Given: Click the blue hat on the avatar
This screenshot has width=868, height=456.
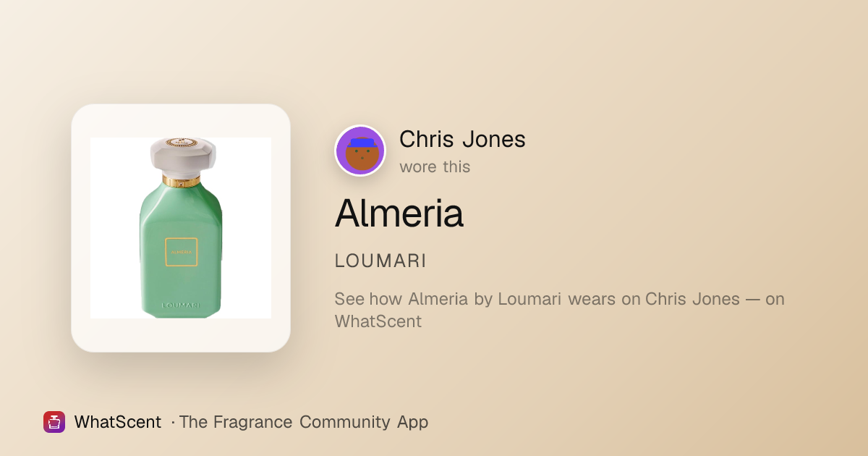Looking at the screenshot, I should coord(362,143).
